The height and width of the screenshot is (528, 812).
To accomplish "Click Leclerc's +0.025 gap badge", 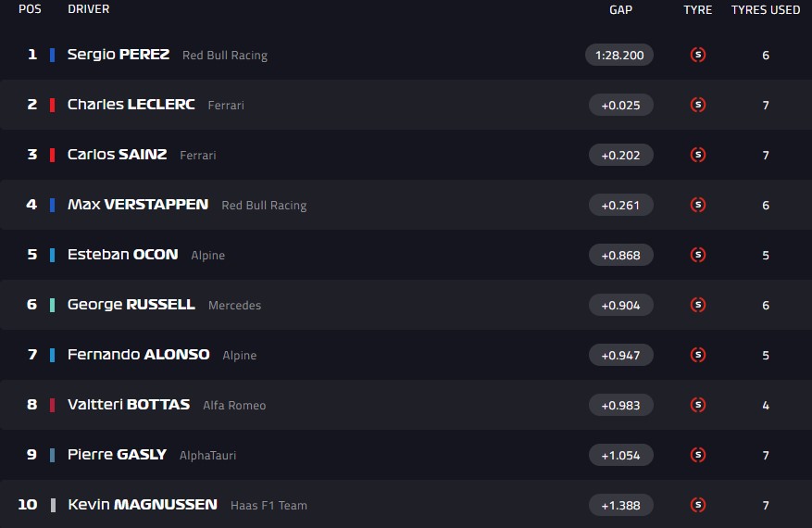I will [620, 105].
